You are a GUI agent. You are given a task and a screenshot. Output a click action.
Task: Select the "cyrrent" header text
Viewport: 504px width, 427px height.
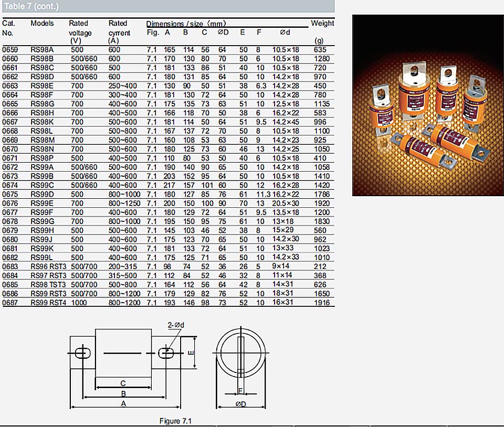point(119,33)
